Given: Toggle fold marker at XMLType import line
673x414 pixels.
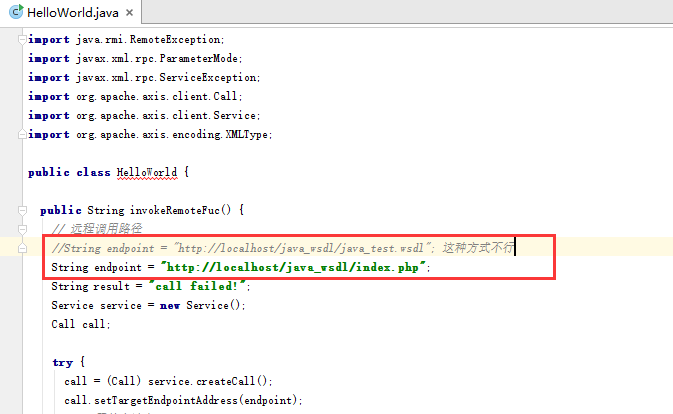Looking at the screenshot, I should pos(22,134).
